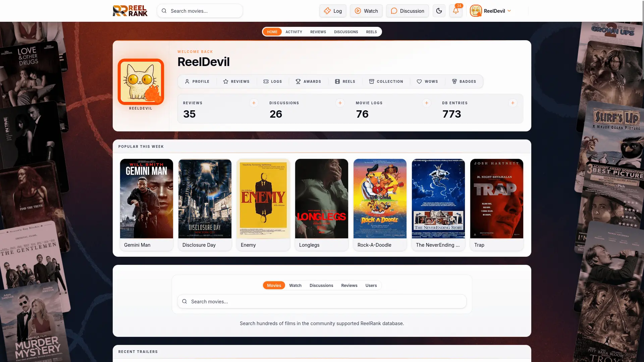Open the Trap movie poster

coord(497,198)
